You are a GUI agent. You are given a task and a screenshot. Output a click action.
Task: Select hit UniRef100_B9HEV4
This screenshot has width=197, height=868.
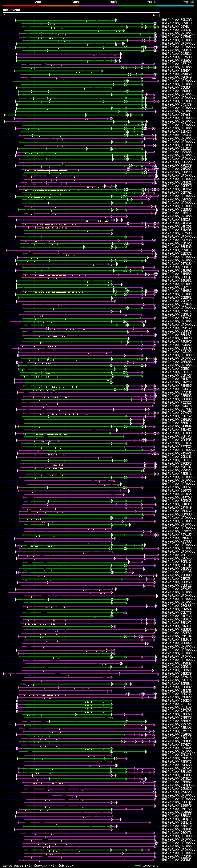(x=177, y=71)
